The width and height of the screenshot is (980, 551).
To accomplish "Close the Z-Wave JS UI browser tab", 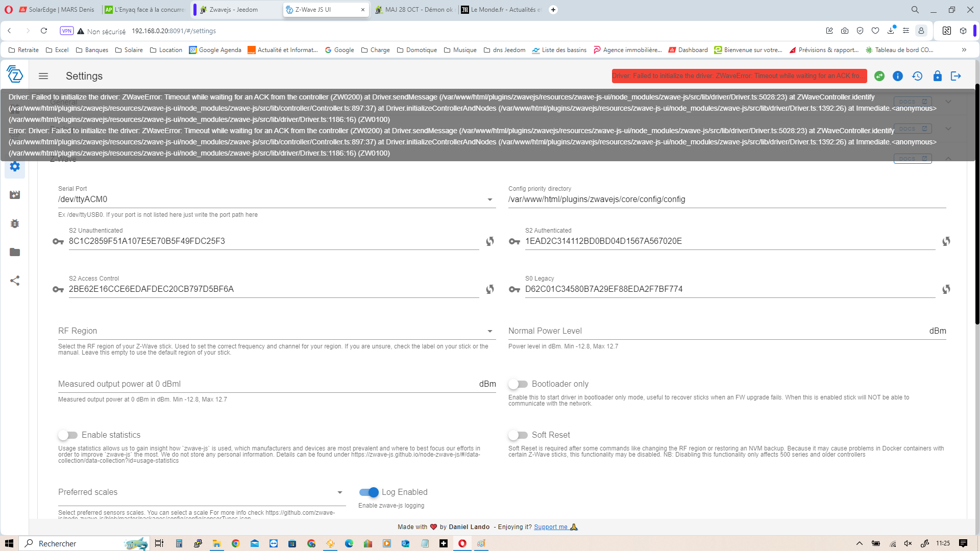I will [x=363, y=10].
